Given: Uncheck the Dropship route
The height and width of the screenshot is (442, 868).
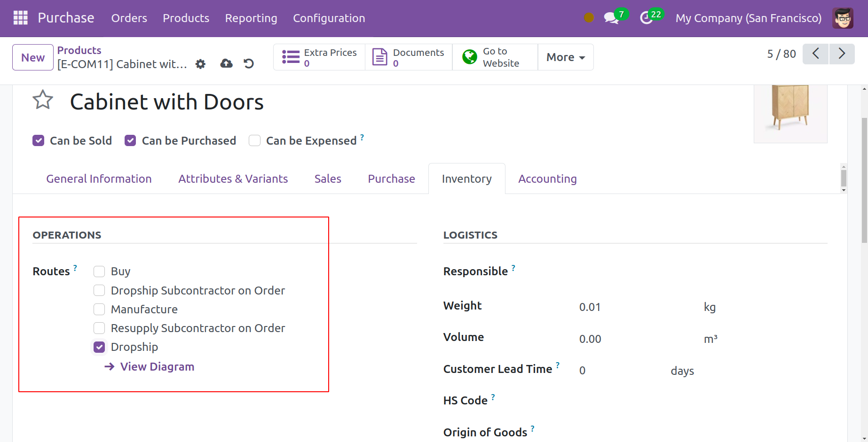Looking at the screenshot, I should (99, 347).
